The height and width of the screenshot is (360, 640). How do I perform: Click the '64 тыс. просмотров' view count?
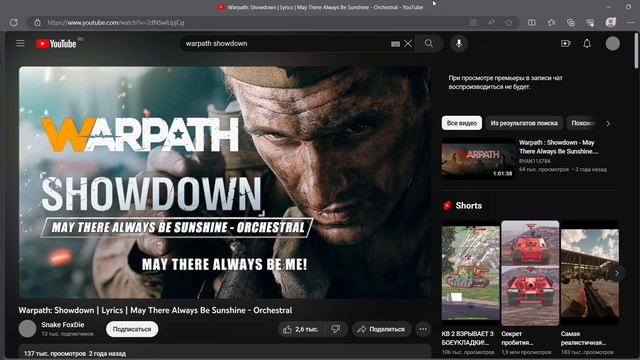click(x=544, y=169)
